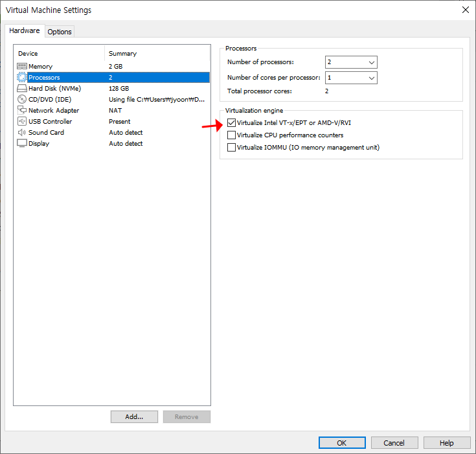The height and width of the screenshot is (454, 476).
Task: Select the Processors row label
Action: [44, 78]
